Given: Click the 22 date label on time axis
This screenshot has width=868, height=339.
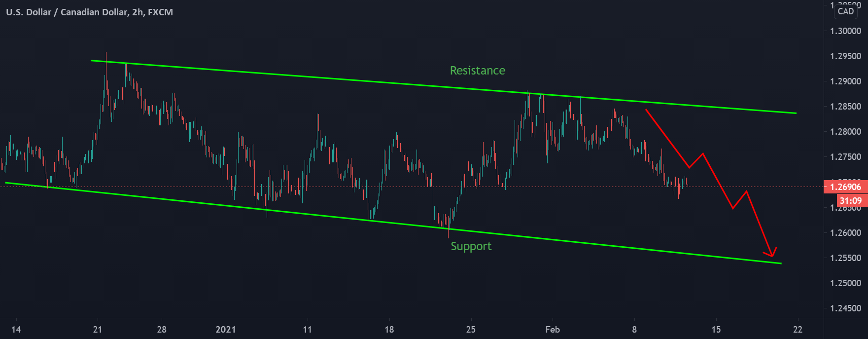Looking at the screenshot, I should pyautogui.click(x=798, y=330).
